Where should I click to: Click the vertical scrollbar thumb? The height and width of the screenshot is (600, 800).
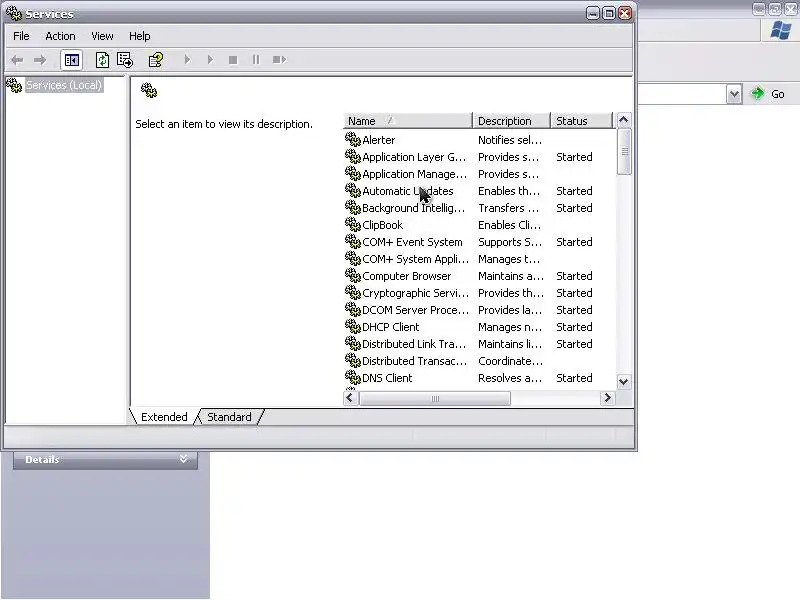click(624, 152)
